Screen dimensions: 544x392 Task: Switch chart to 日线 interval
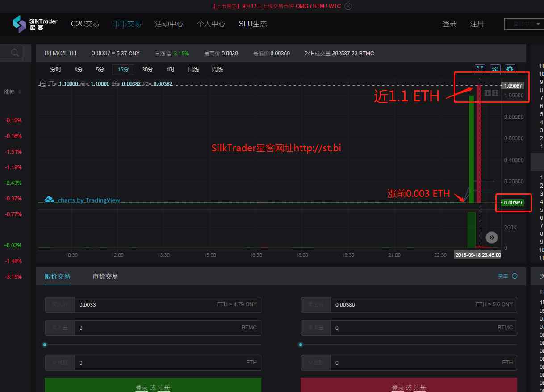pos(193,70)
